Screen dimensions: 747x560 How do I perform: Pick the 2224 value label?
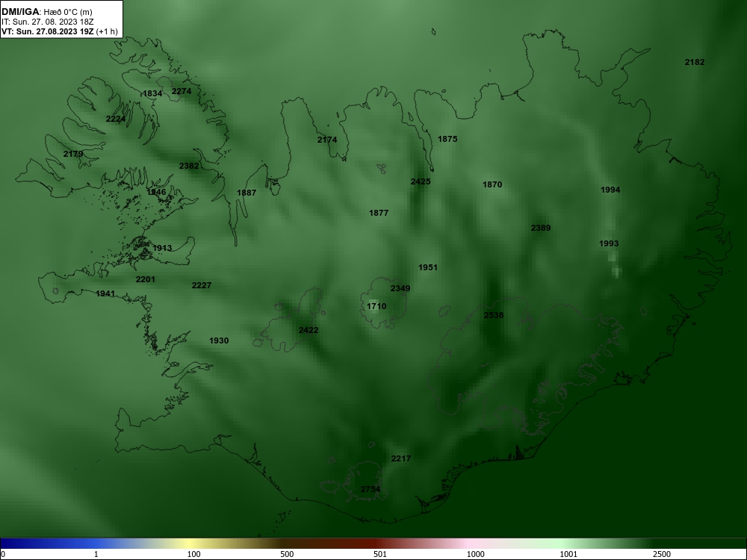coord(116,119)
